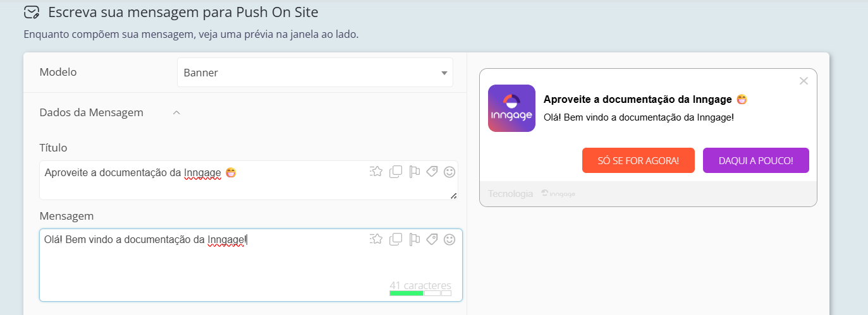Click the green character count progress bar

(x=406, y=294)
